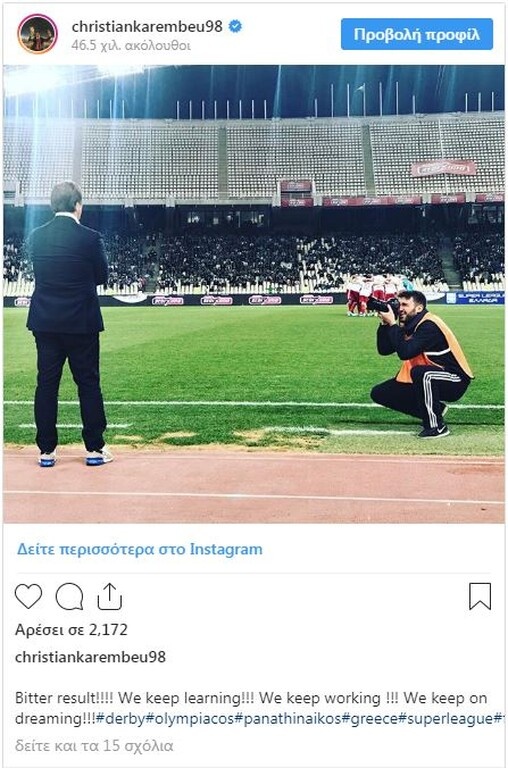Open christiankarembeu98 username above the caption
Image resolution: width=508 pixels, height=768 pixels.
(90, 657)
